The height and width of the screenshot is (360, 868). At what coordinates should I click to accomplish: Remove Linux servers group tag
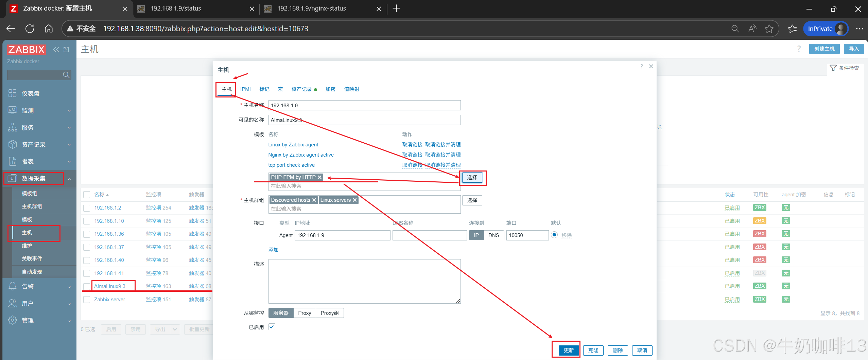(354, 200)
